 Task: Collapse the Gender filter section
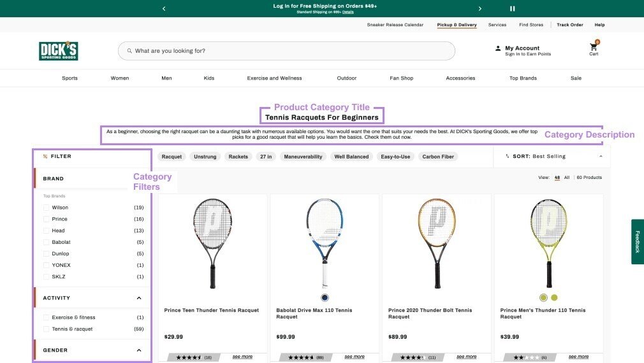139,350
